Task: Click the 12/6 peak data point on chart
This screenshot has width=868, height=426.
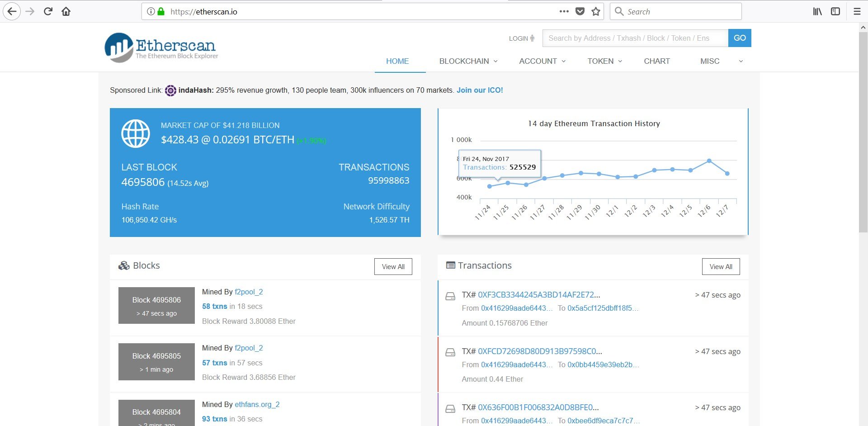Action: click(709, 161)
